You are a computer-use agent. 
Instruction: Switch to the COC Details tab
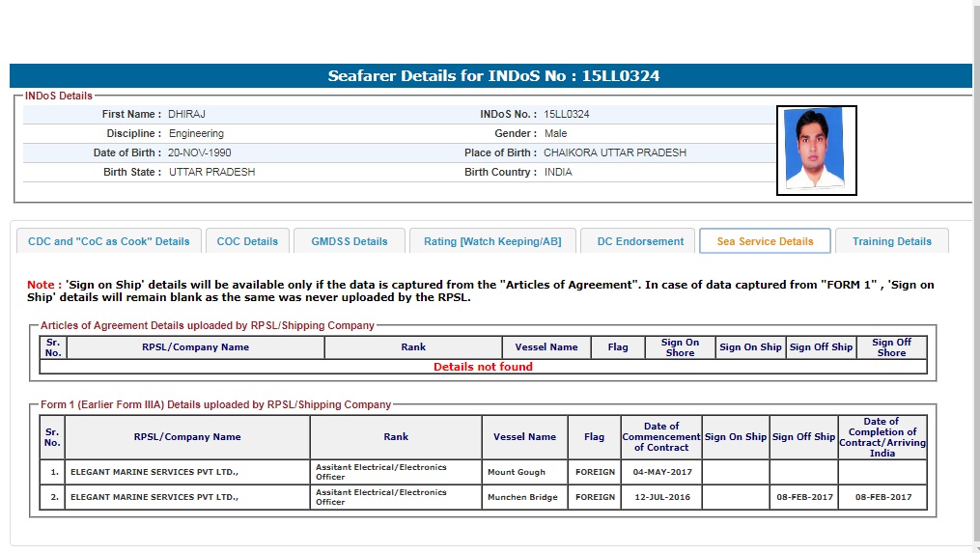[247, 241]
